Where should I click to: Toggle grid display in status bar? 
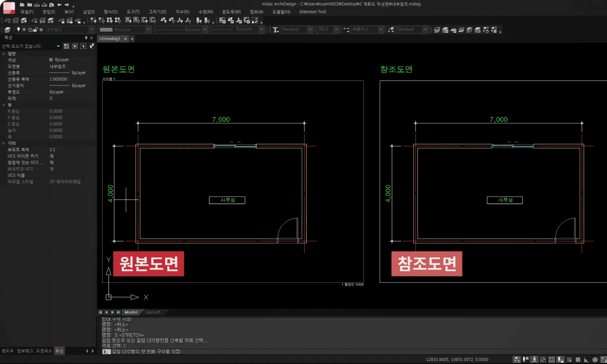(x=578, y=359)
